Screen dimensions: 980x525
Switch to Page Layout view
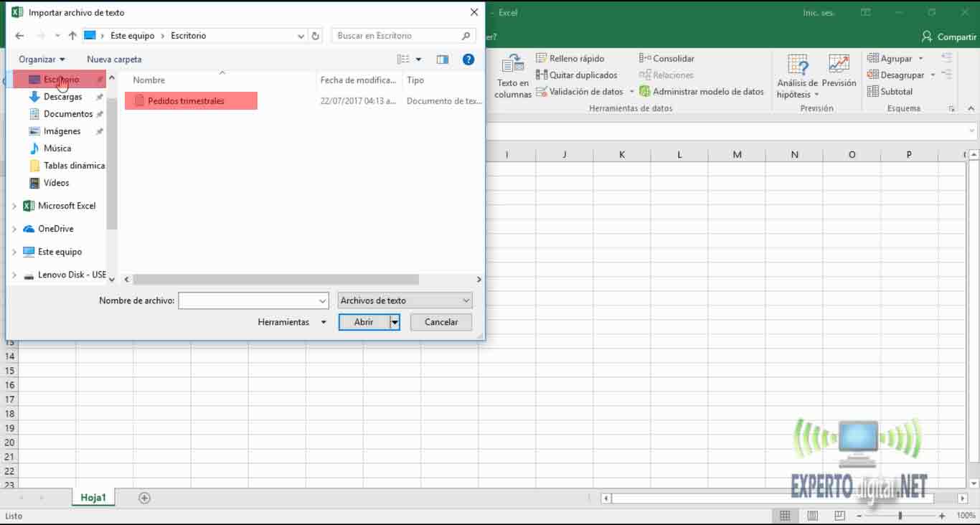click(x=811, y=515)
